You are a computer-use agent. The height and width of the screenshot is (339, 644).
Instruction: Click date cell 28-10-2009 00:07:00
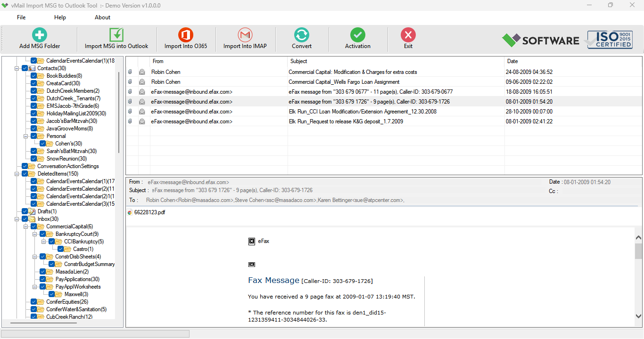529,112
